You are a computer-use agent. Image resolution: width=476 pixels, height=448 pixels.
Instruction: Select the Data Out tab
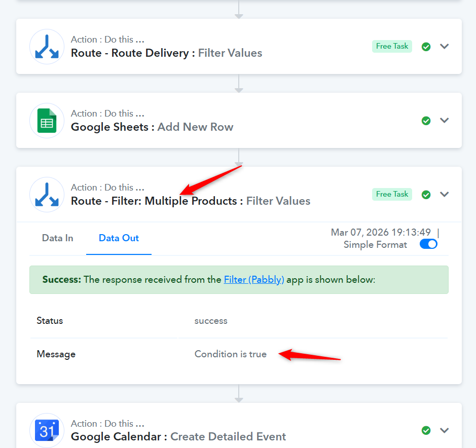click(119, 238)
